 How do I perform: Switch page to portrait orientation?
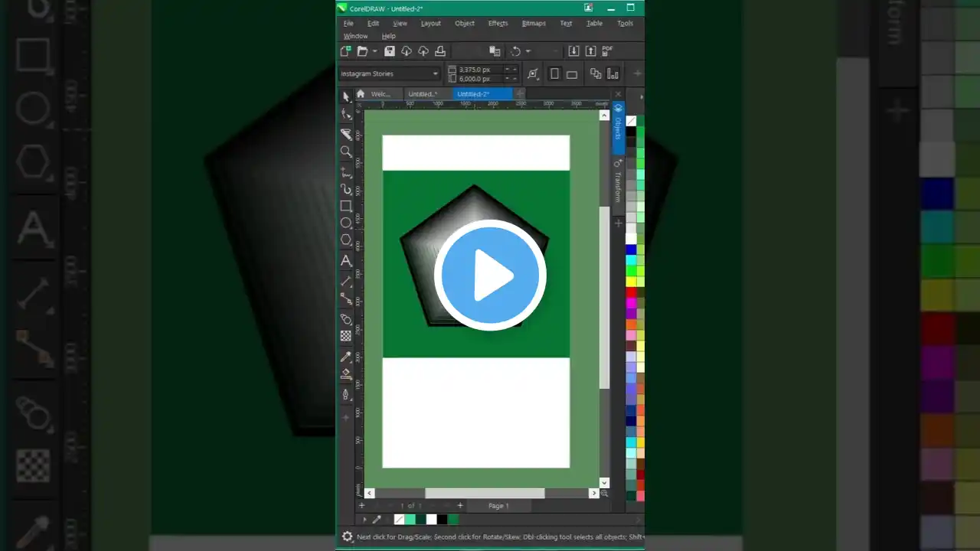coord(555,74)
